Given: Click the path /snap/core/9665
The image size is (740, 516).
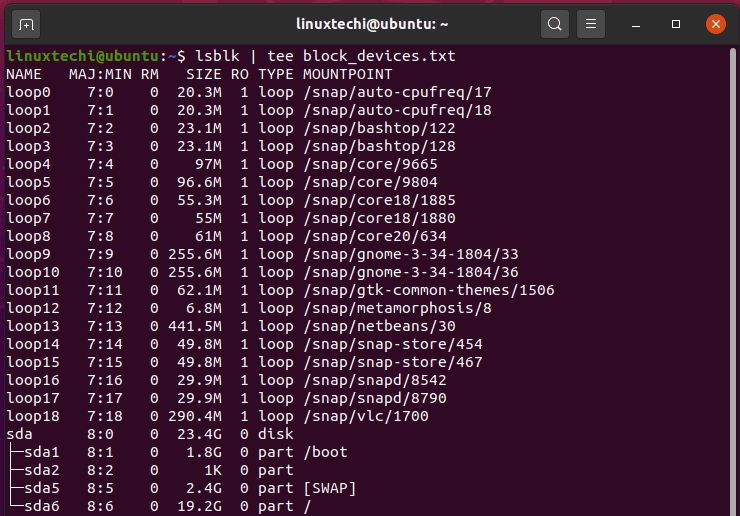Looking at the screenshot, I should click(x=370, y=164).
